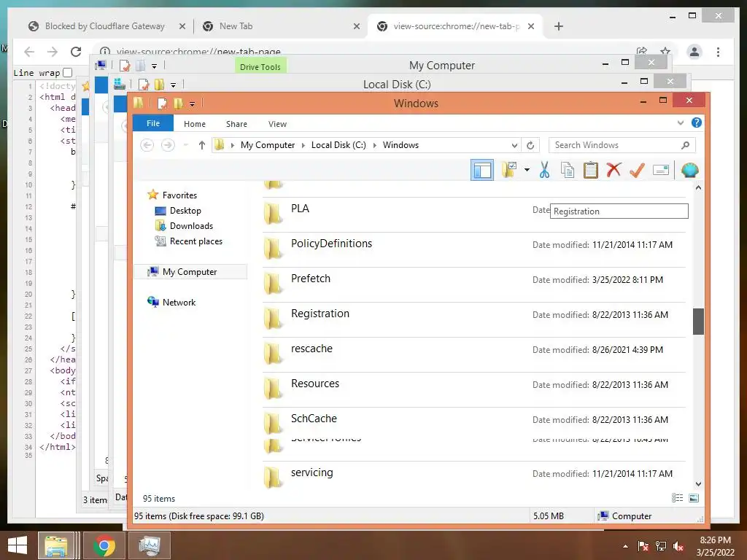Open Chrome from the taskbar
Screen dimensions: 747x560
click(x=104, y=545)
